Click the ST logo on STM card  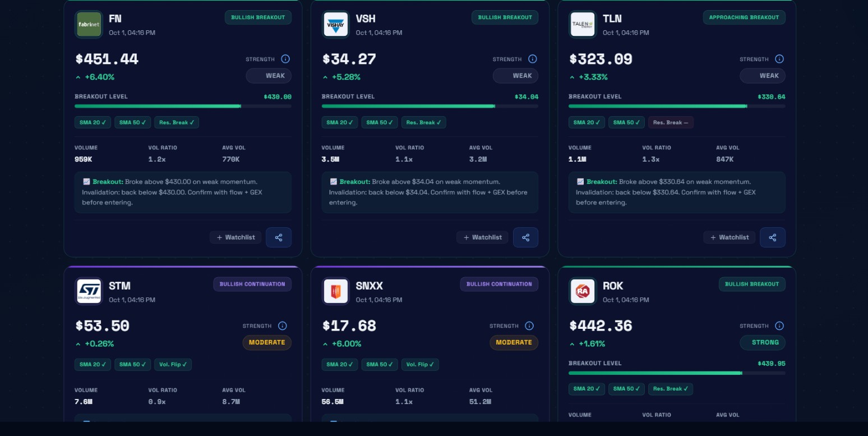coord(89,291)
